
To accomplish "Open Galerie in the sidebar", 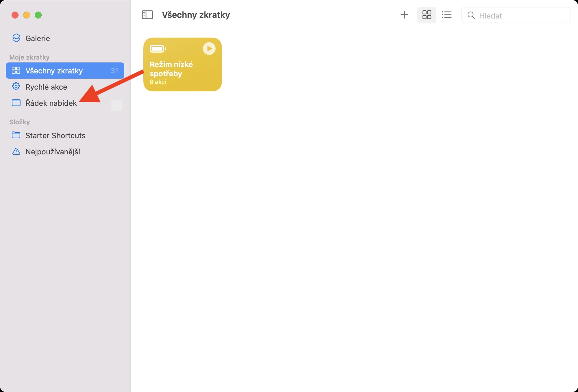I will 38,38.
